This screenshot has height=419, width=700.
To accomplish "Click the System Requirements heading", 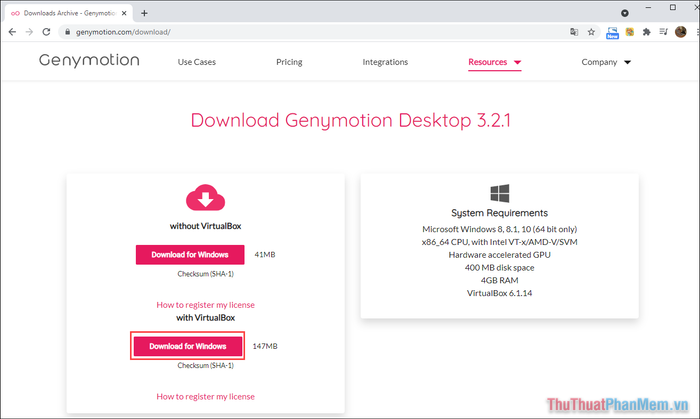I will (x=499, y=213).
